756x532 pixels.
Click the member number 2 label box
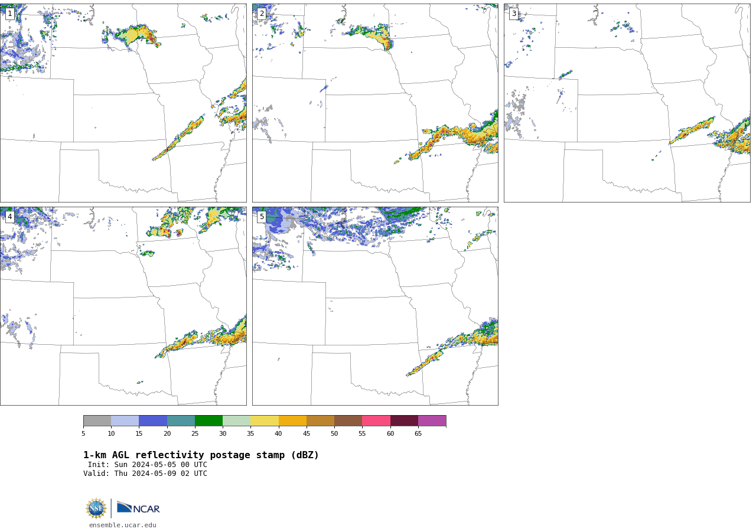[262, 14]
